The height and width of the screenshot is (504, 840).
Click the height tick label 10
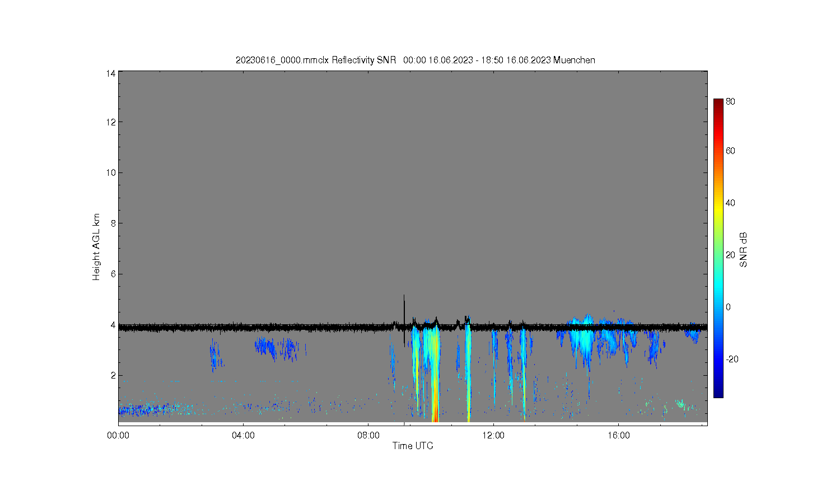[x=111, y=172]
